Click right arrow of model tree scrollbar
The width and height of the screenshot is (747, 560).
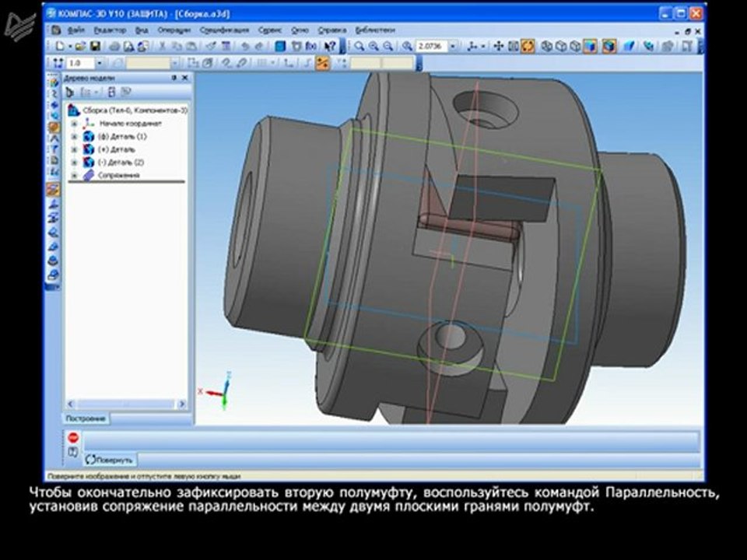click(181, 404)
